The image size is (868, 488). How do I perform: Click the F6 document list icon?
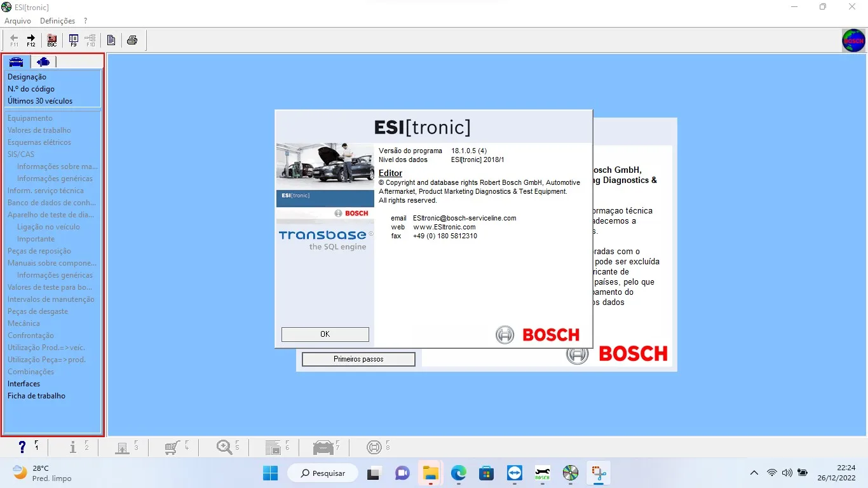[x=273, y=447]
